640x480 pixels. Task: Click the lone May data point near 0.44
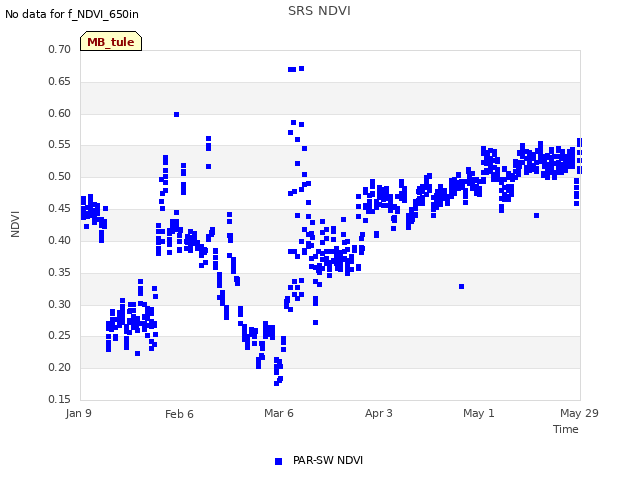[x=536, y=216]
